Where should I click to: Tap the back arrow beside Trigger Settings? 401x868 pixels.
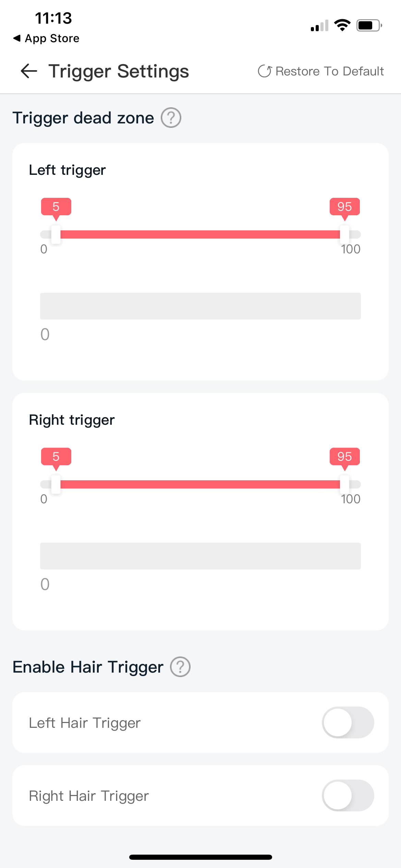click(x=29, y=71)
